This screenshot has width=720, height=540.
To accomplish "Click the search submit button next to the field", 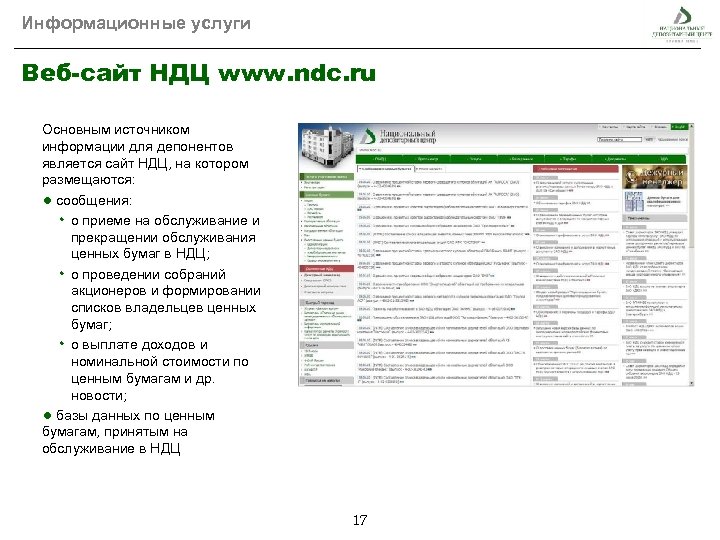I will [649, 139].
